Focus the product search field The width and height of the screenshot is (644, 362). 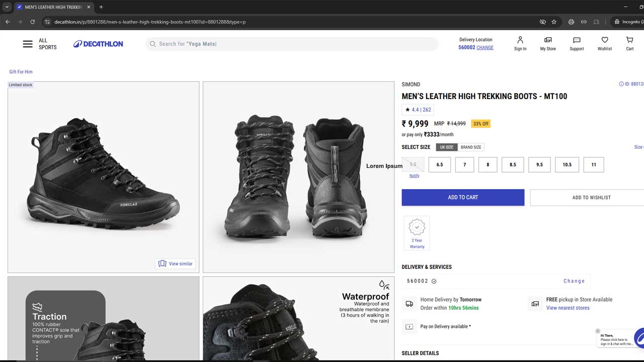coord(292,44)
